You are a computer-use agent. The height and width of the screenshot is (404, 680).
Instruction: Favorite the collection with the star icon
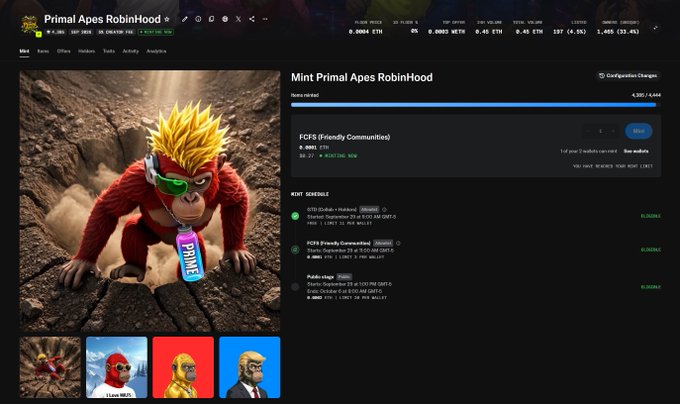pos(167,20)
